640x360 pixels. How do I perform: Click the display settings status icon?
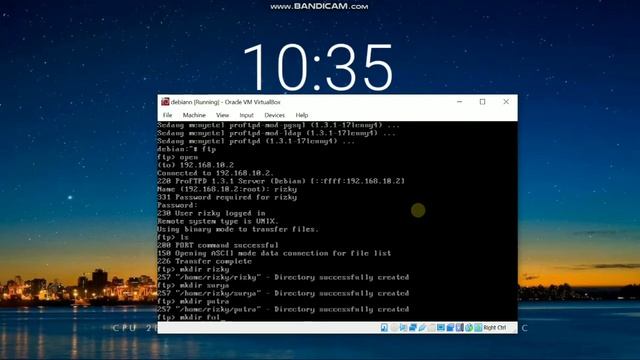point(441,327)
